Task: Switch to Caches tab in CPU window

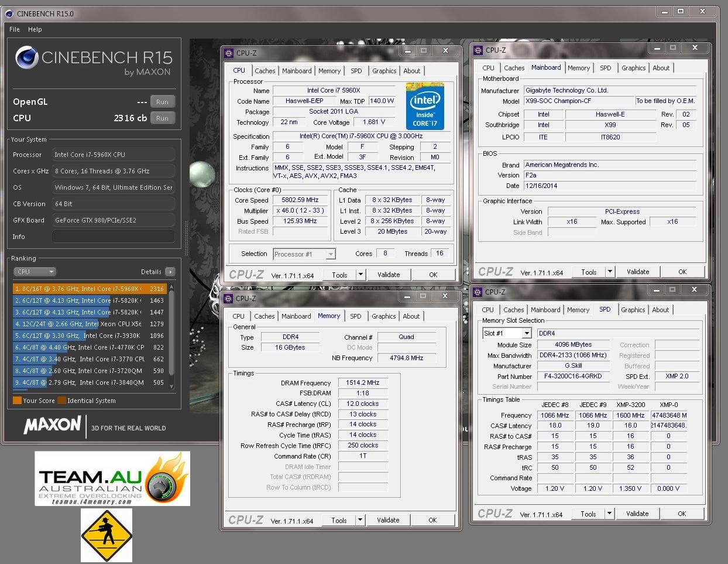Action: (265, 71)
